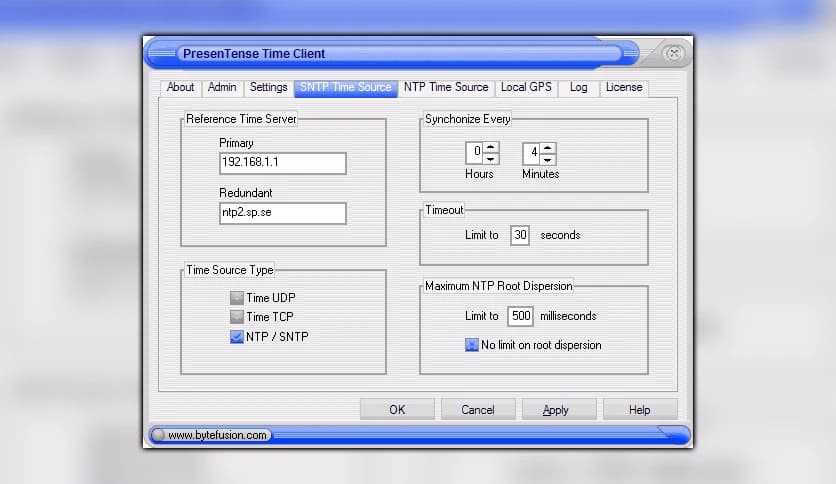Toggle No limit on root dispersion

click(471, 345)
